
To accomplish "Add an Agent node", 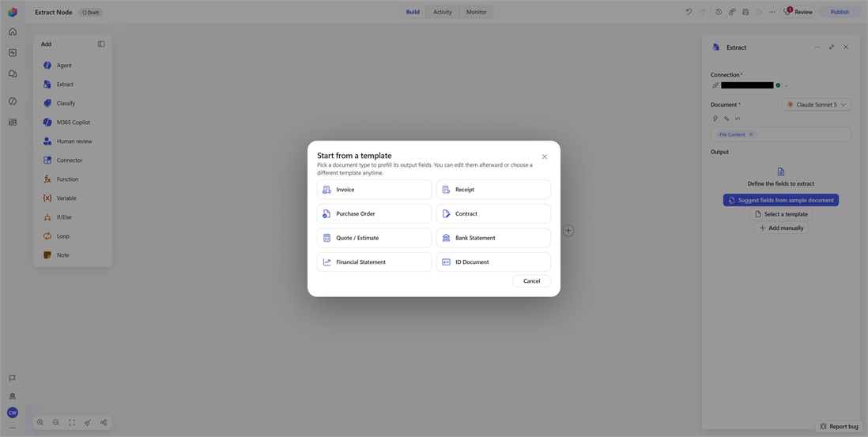I will pyautogui.click(x=73, y=66).
